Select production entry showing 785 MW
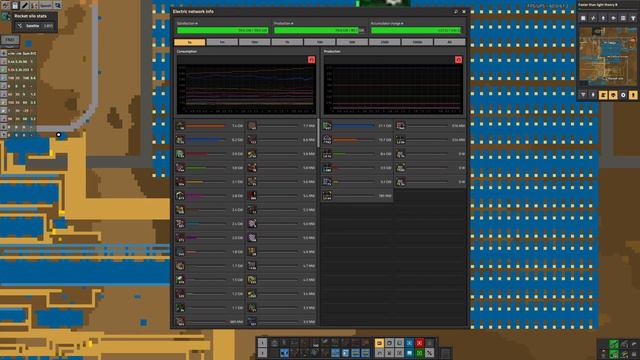Image resolution: width=640 pixels, height=360 pixels. tap(357, 196)
